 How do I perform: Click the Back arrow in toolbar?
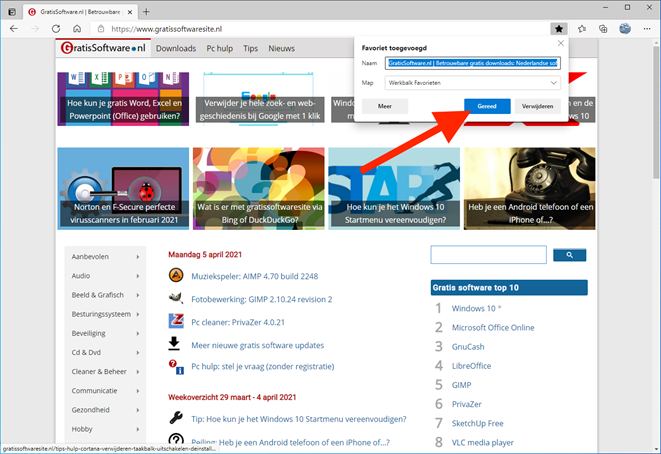pos(14,29)
